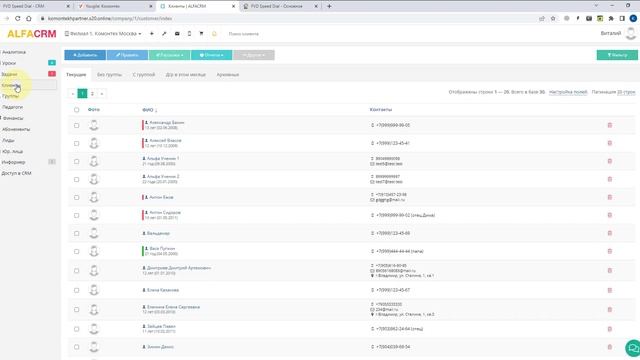Image resolution: width=640 pixels, height=360 pixels.
Task: Click trash icon for Зайцев Павел row
Action: (610, 329)
